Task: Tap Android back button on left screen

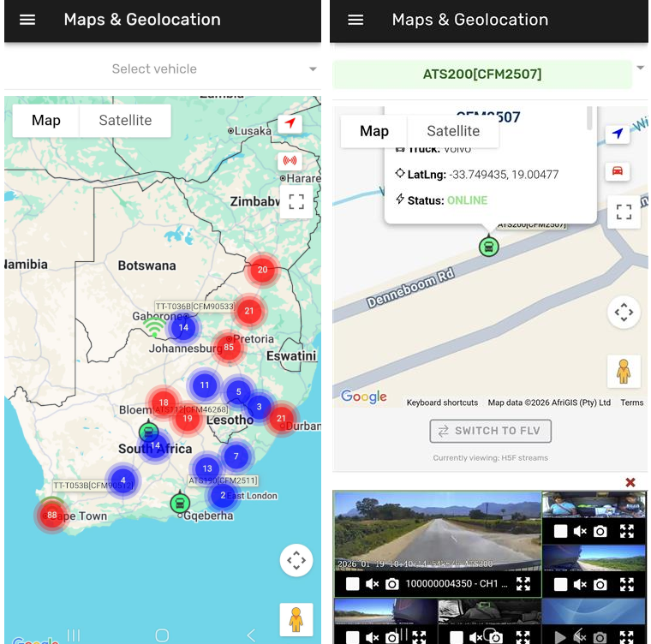Action: pos(251,635)
